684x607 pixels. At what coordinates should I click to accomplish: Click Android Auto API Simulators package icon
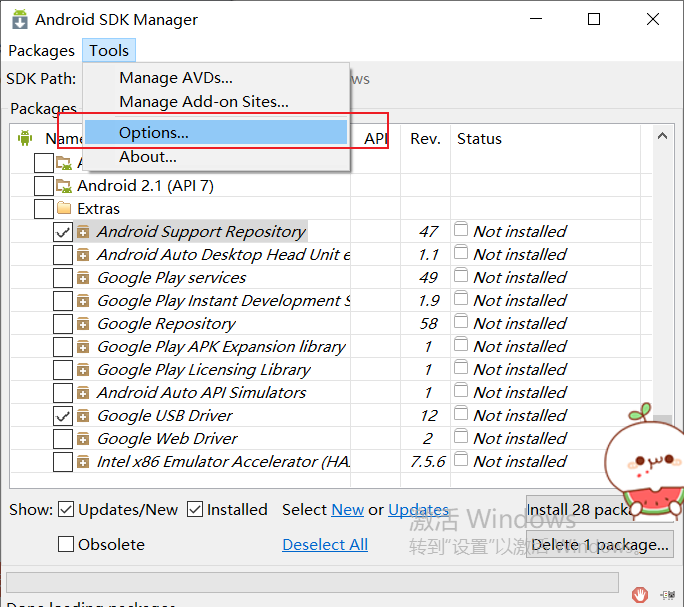pyautogui.click(x=83, y=393)
